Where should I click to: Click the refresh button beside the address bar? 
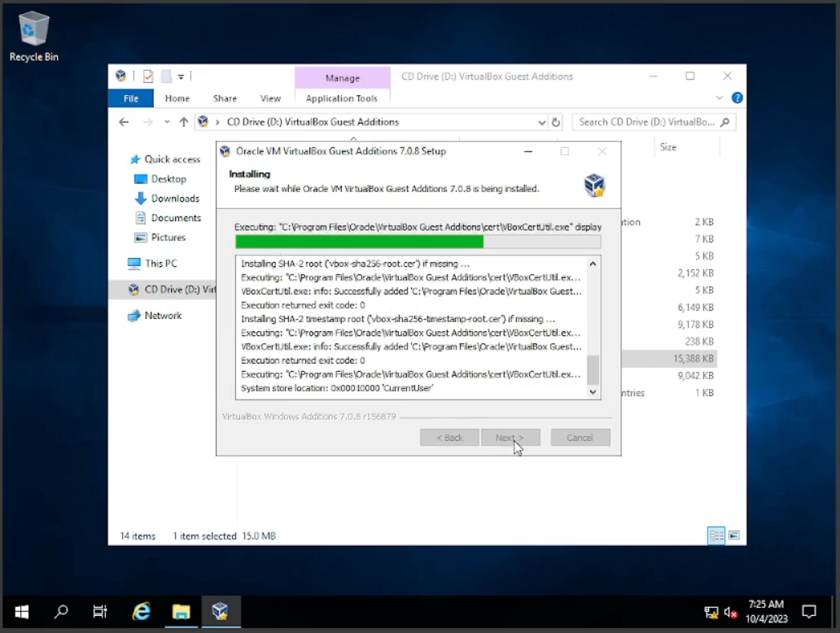(x=556, y=122)
